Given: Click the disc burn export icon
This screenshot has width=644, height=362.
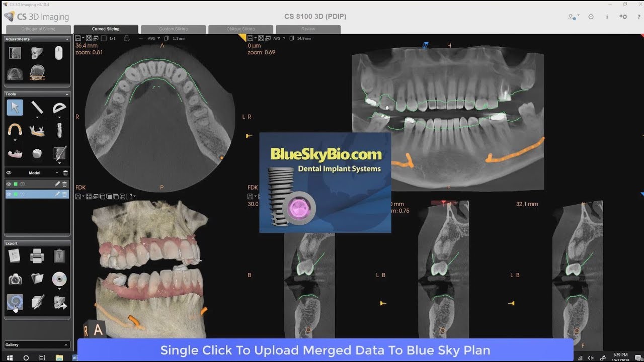Looking at the screenshot, I should pos(59,279).
